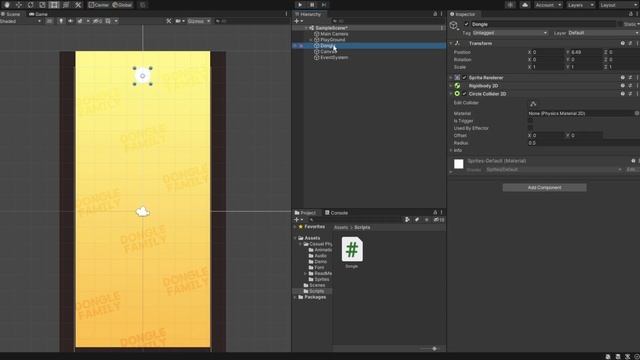Open the Account dropdown
This screenshot has height=360, width=640.
tap(548, 5)
